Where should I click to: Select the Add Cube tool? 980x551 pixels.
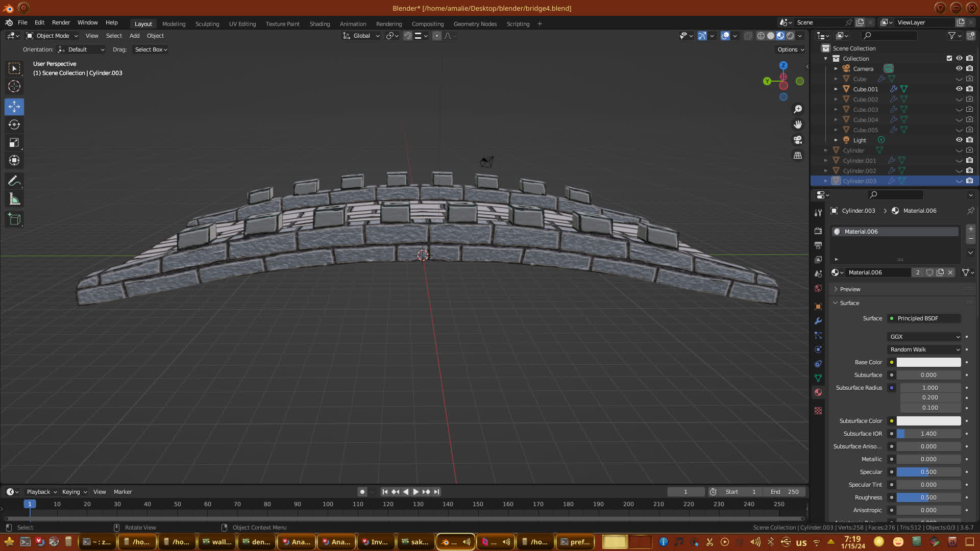[14, 219]
